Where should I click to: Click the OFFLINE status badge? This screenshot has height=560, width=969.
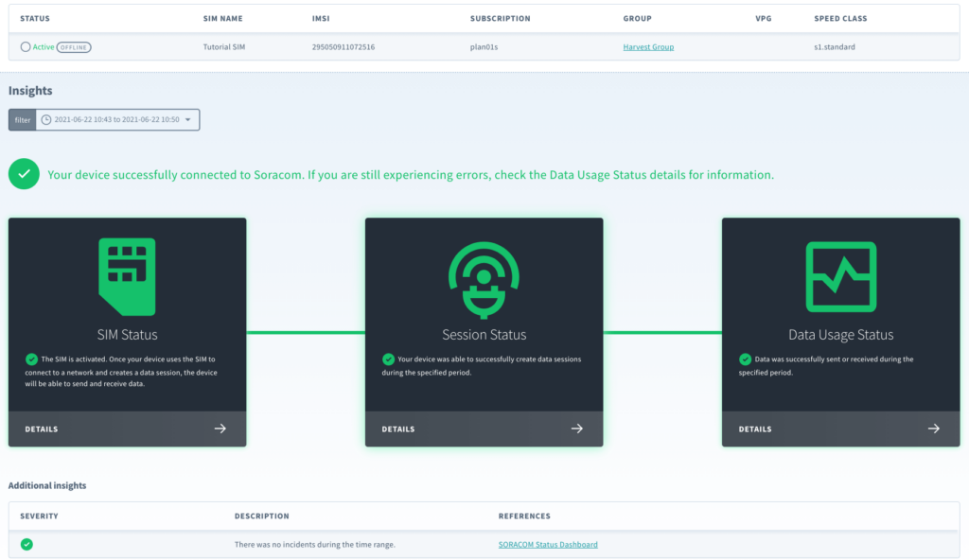[74, 47]
